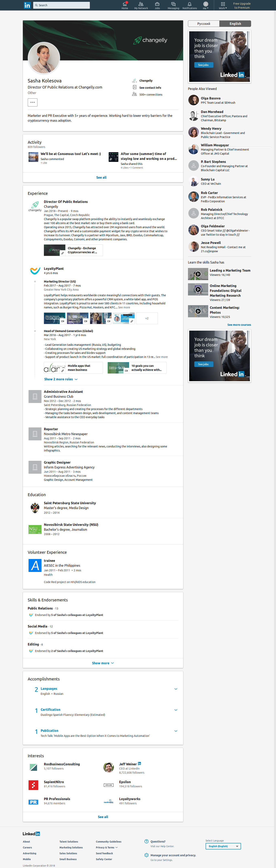The image size is (276, 868).
Task: Click the Grand Business Club building icon
Action: tap(35, 397)
